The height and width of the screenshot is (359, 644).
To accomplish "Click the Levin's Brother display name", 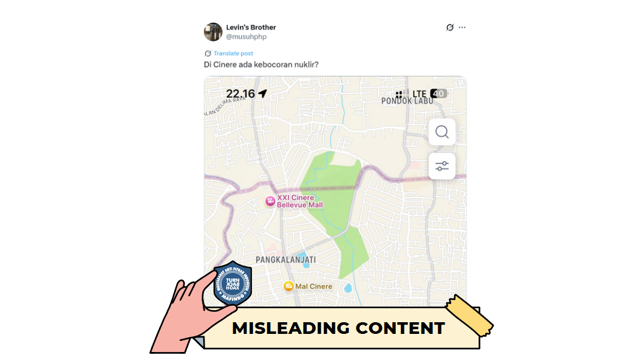I will (251, 27).
